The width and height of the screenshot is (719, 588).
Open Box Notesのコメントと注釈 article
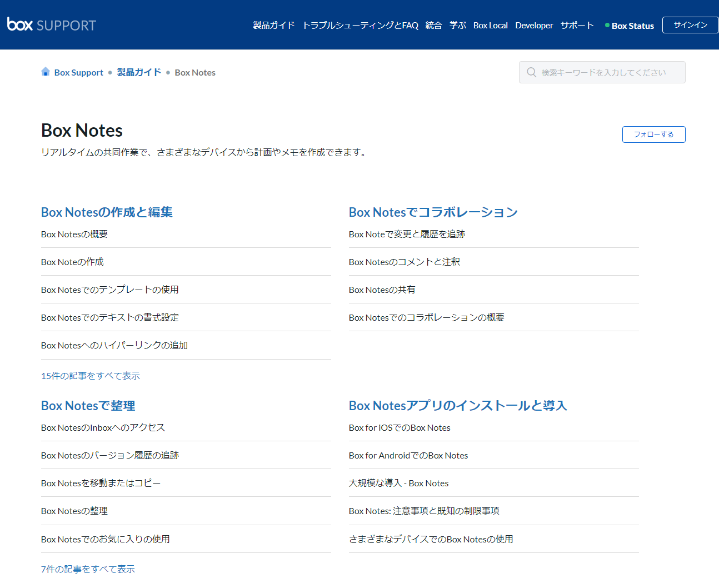coord(405,262)
